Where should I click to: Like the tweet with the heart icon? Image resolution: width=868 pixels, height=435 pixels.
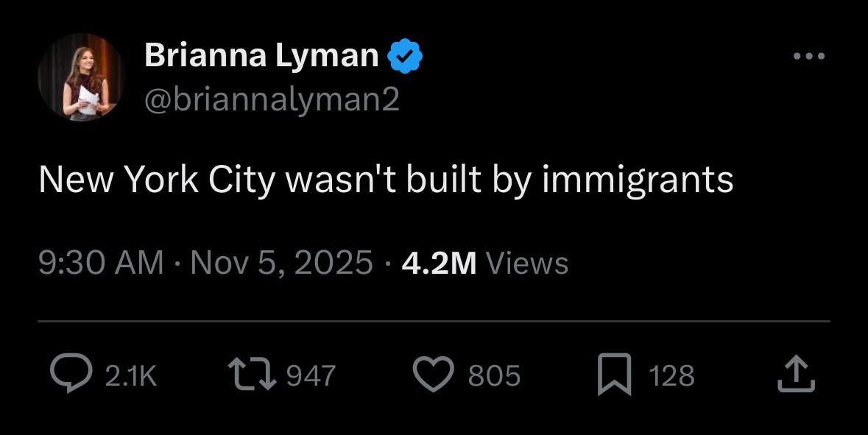click(435, 375)
